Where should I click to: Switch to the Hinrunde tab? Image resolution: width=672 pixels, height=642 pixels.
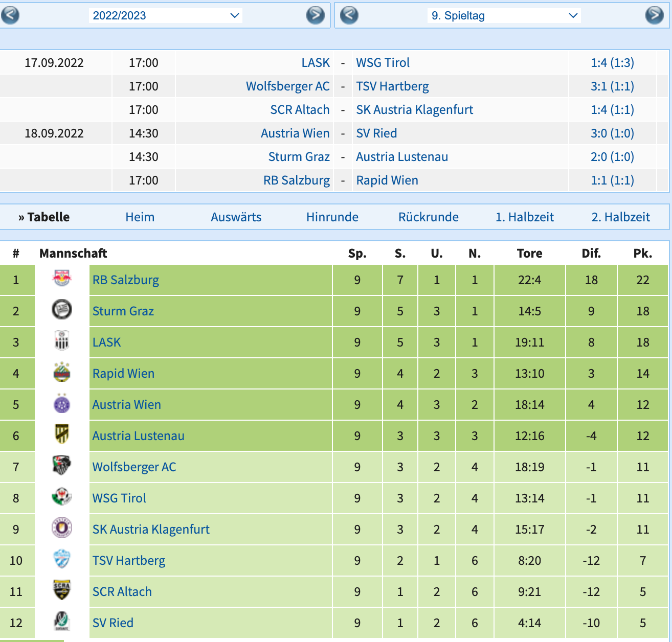click(x=332, y=217)
